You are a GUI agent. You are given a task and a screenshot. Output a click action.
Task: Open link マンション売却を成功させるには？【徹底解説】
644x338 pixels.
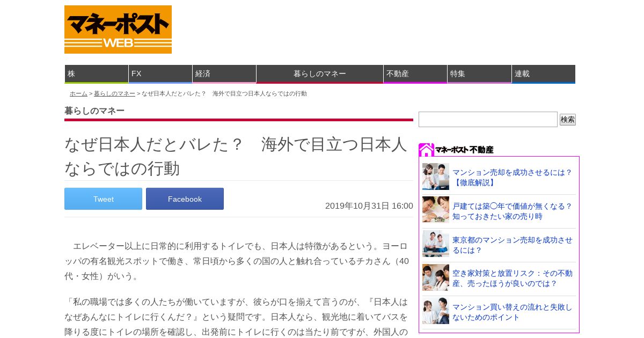coord(513,177)
